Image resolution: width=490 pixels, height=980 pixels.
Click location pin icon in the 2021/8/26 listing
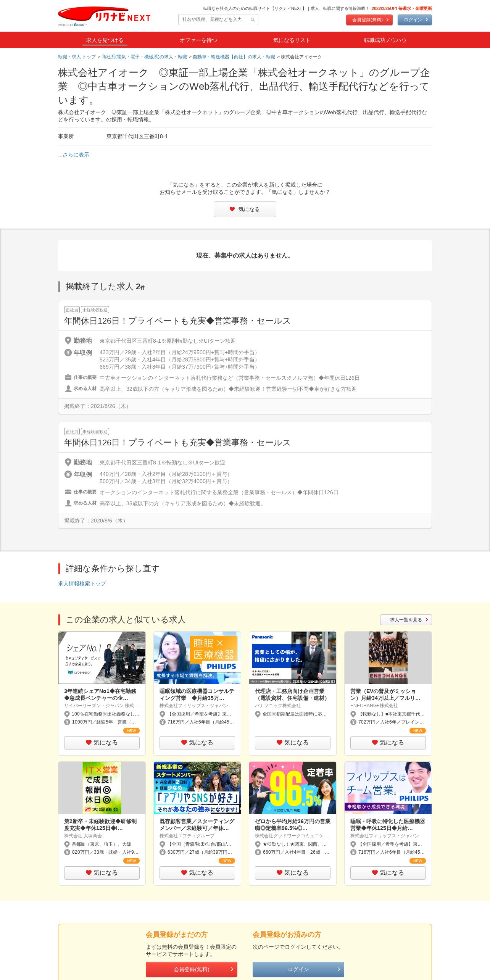(68, 340)
